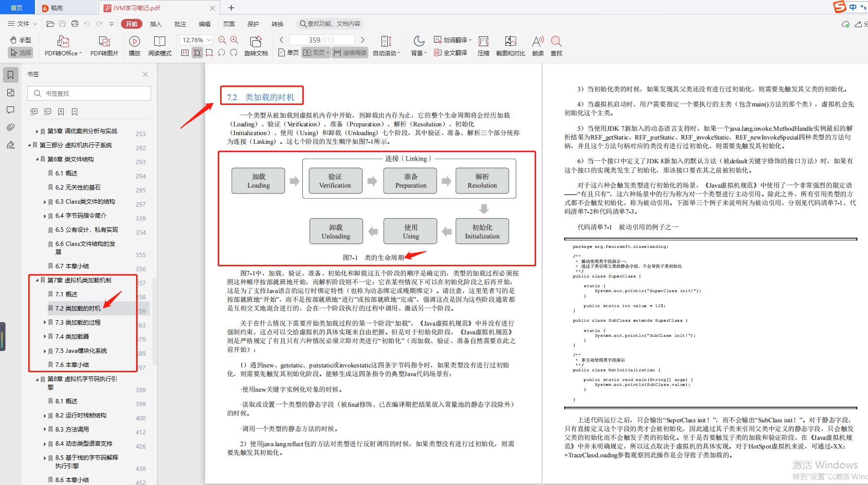Switch to 阅读模式 reading mode
This screenshot has width=868, height=485.
[160, 46]
